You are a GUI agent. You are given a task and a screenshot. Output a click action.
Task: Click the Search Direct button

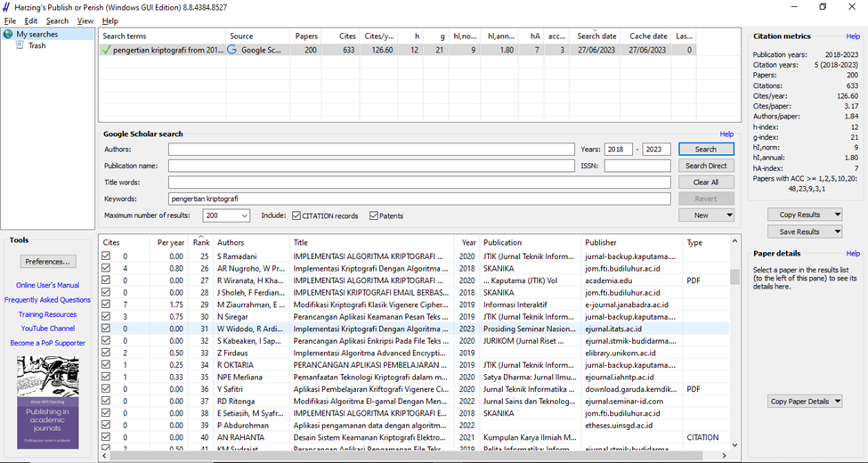(706, 166)
